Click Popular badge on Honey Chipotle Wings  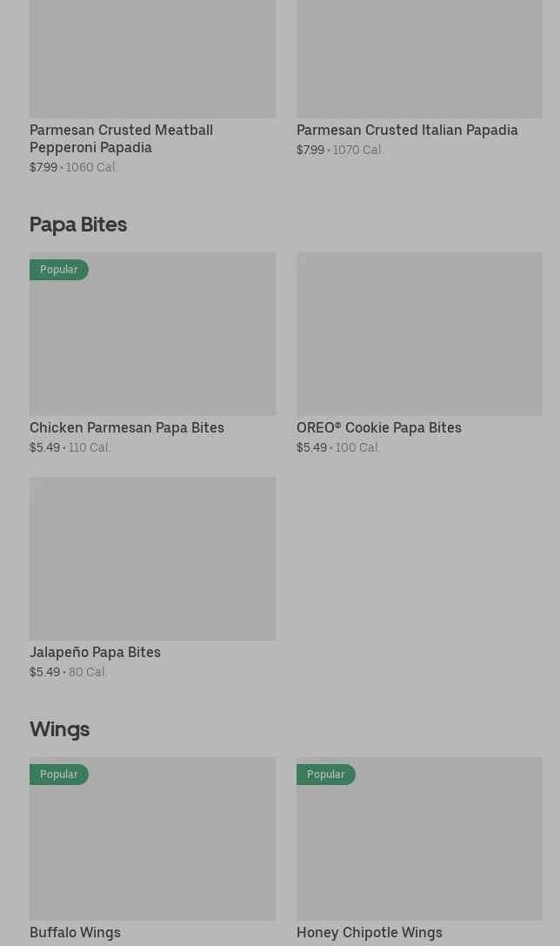[x=325, y=775]
